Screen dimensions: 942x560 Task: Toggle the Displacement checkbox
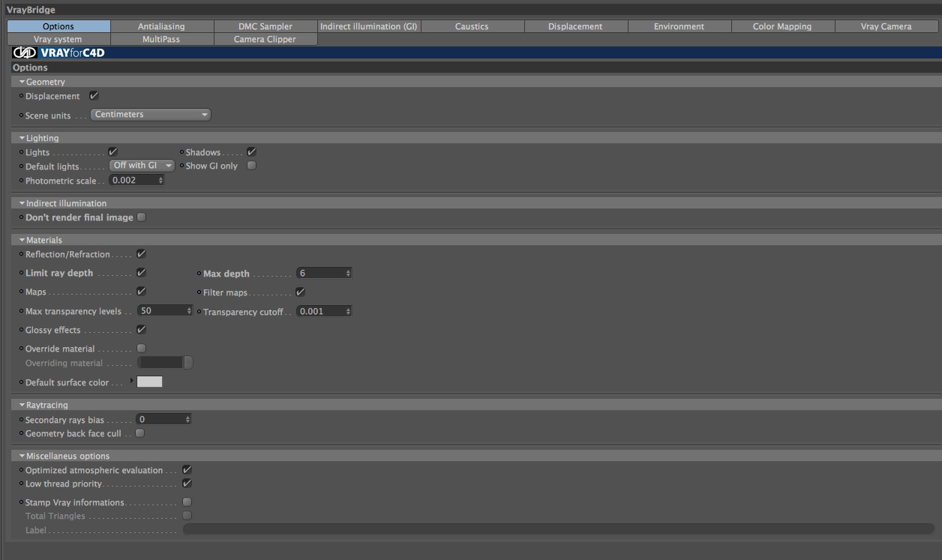[94, 96]
